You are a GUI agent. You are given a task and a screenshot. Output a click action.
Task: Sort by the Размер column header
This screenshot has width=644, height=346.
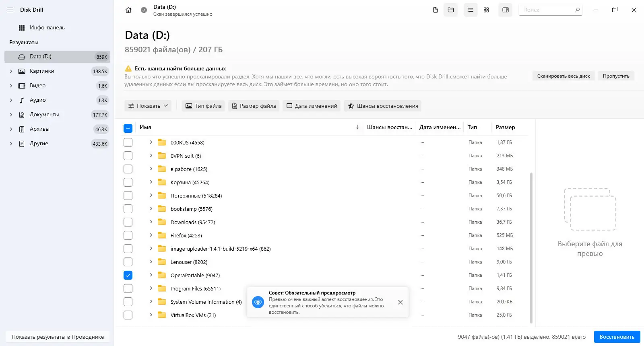point(505,127)
